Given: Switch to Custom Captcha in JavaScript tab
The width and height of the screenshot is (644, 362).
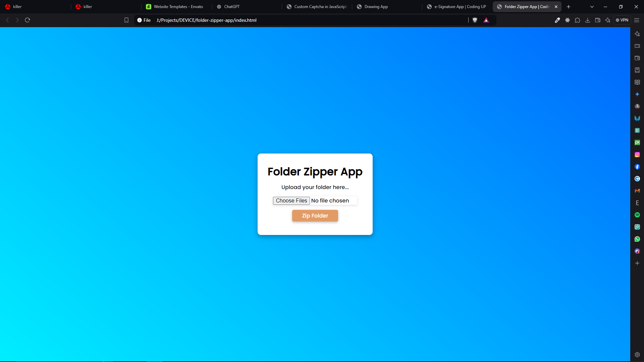Looking at the screenshot, I should pyautogui.click(x=317, y=7).
